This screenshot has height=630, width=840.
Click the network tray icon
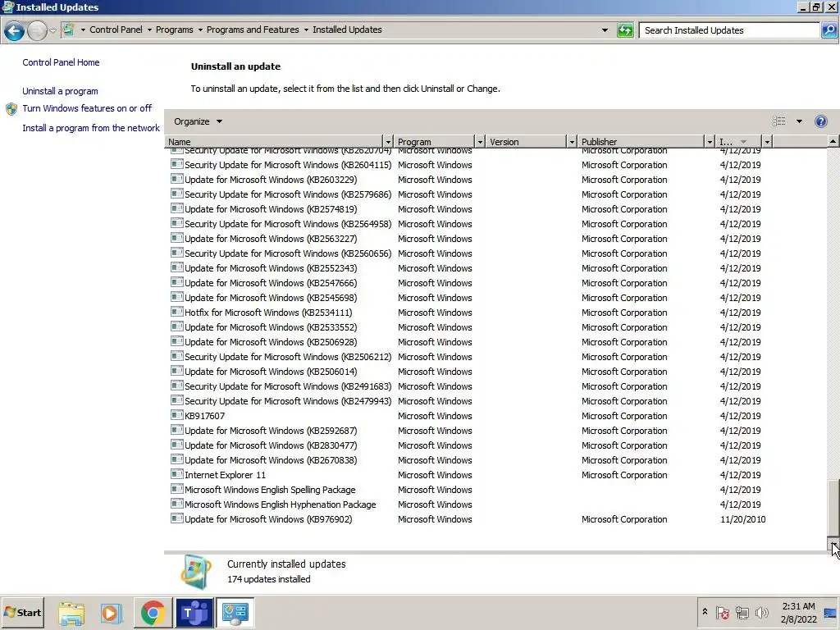[742, 612]
